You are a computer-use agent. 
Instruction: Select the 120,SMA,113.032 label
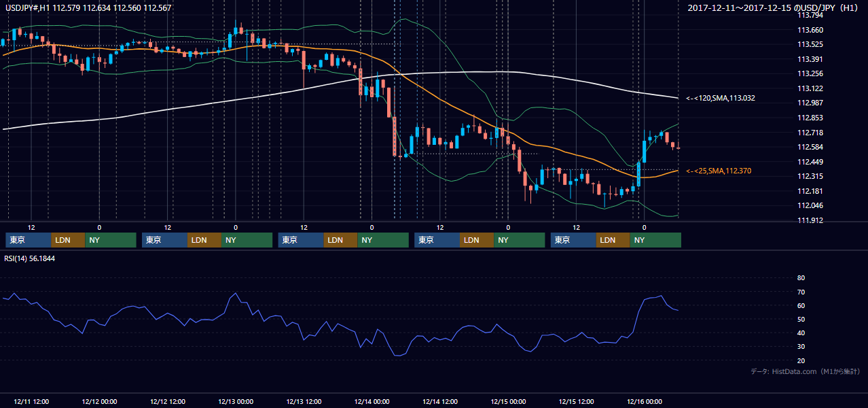720,98
